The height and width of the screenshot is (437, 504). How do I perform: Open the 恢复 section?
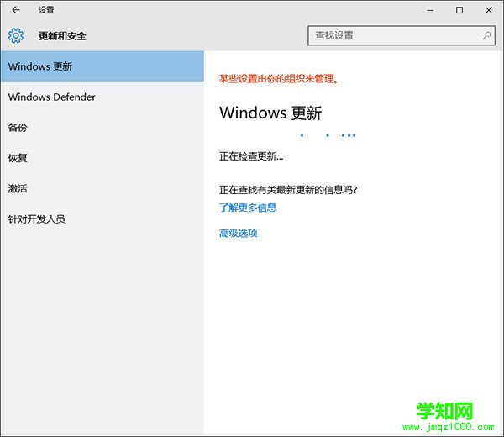[102, 158]
